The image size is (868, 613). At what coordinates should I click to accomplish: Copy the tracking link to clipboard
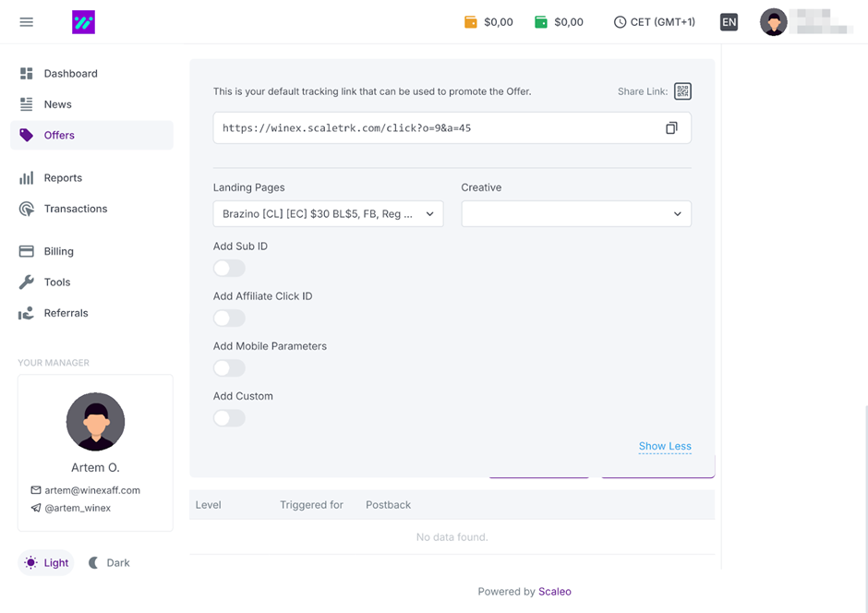coord(671,128)
